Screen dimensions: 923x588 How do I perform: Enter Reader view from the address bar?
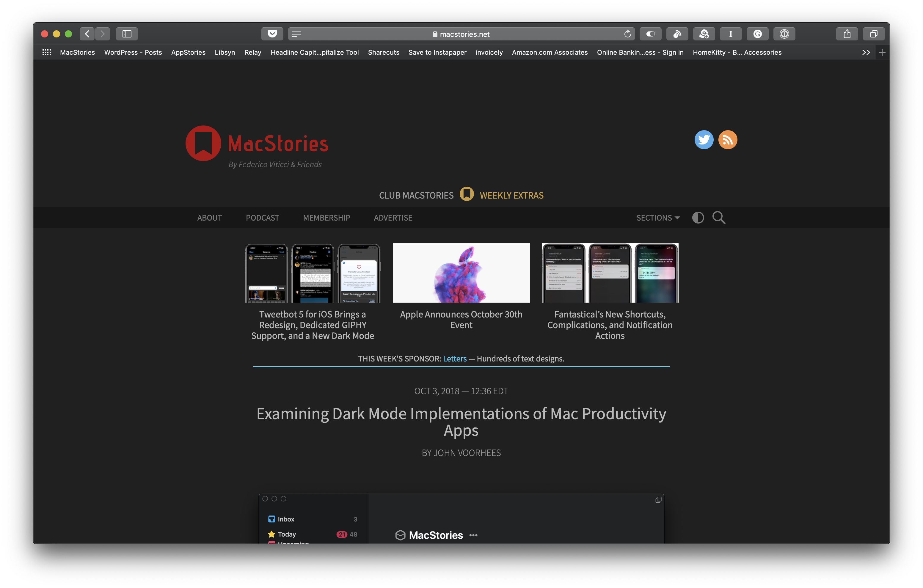point(296,34)
